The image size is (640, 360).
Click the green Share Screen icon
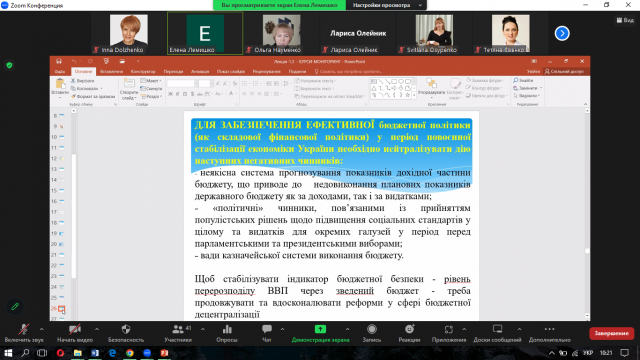click(320, 329)
